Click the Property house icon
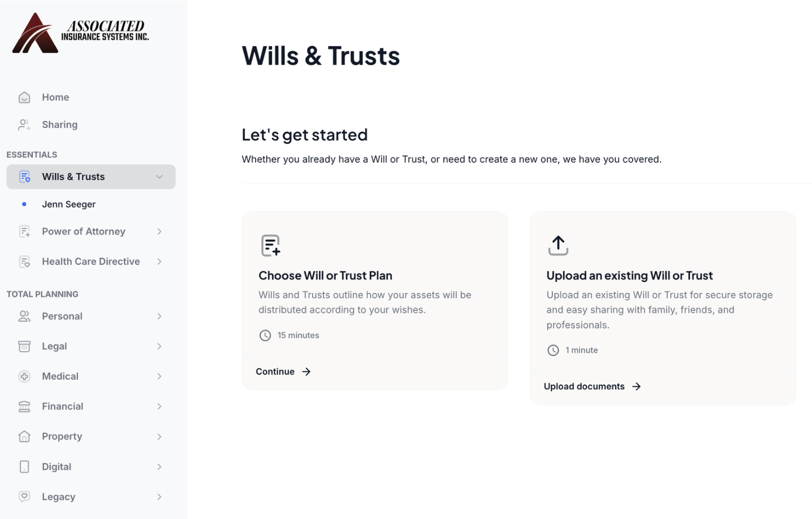 (x=24, y=436)
